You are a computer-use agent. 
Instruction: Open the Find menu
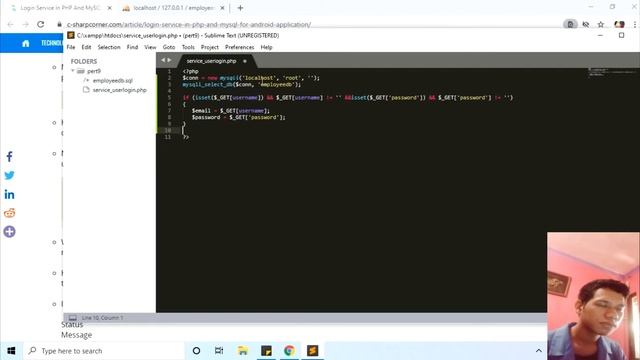click(x=132, y=47)
